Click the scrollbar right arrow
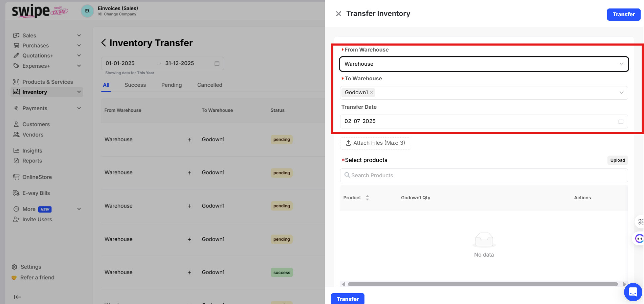The width and height of the screenshot is (644, 304). (624, 284)
